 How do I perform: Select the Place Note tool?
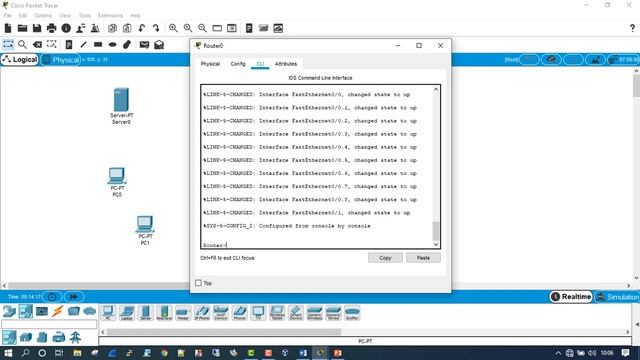click(69, 44)
